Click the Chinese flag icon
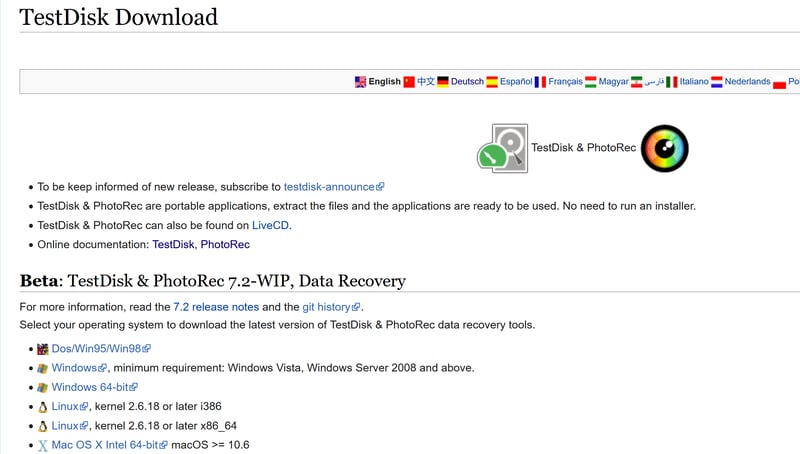Screen dimensions: 800x454 pos(409,82)
